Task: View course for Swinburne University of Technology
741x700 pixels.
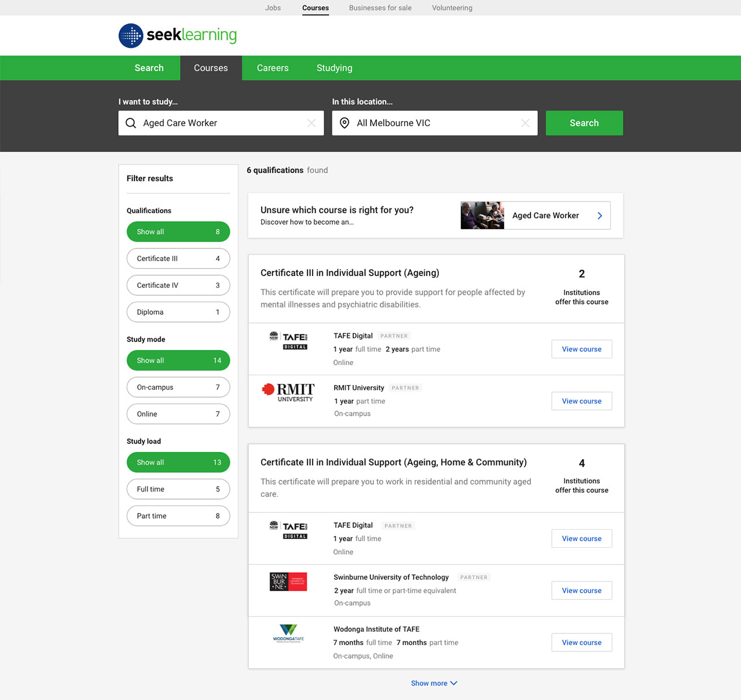Action: (582, 591)
